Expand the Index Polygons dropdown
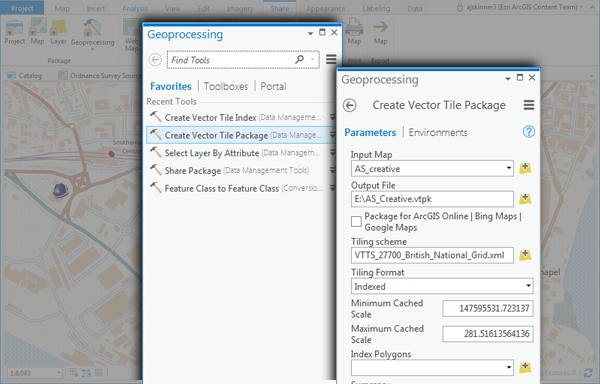 (x=509, y=367)
